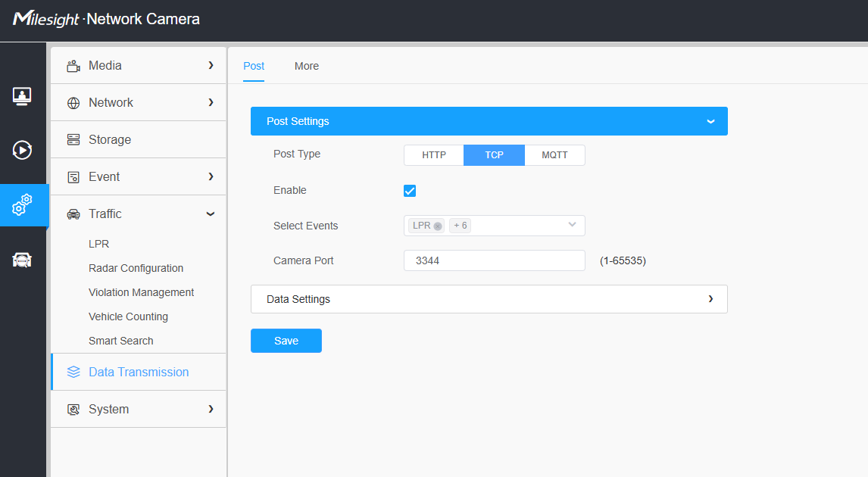This screenshot has width=868, height=477.
Task: Open the vehicle icon in left sidebar
Action: pyautogui.click(x=22, y=260)
